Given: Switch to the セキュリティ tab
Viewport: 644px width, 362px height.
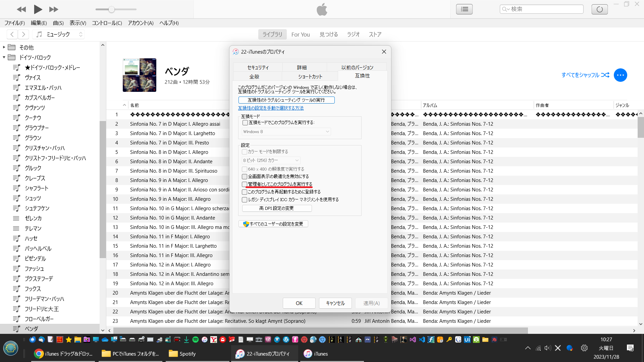Looking at the screenshot, I should [258, 67].
